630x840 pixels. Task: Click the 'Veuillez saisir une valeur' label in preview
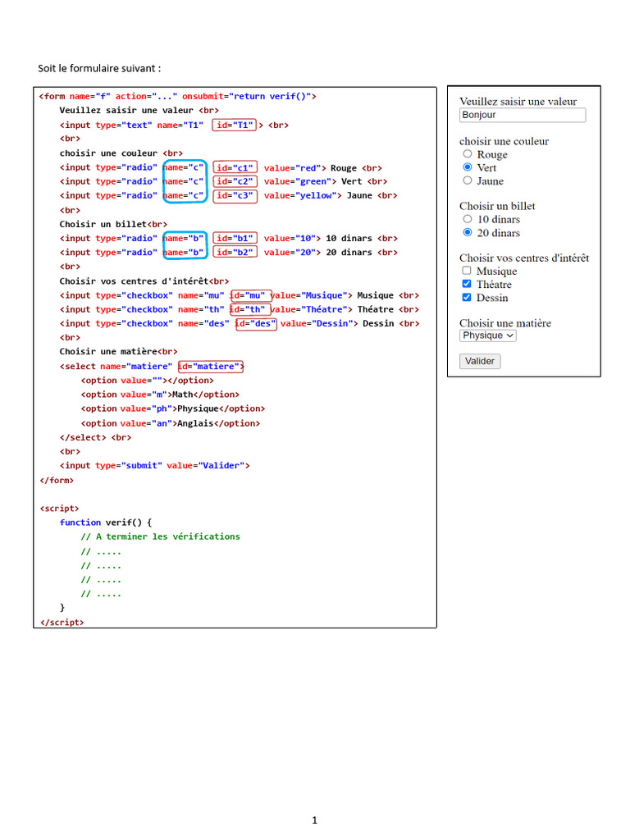click(518, 101)
